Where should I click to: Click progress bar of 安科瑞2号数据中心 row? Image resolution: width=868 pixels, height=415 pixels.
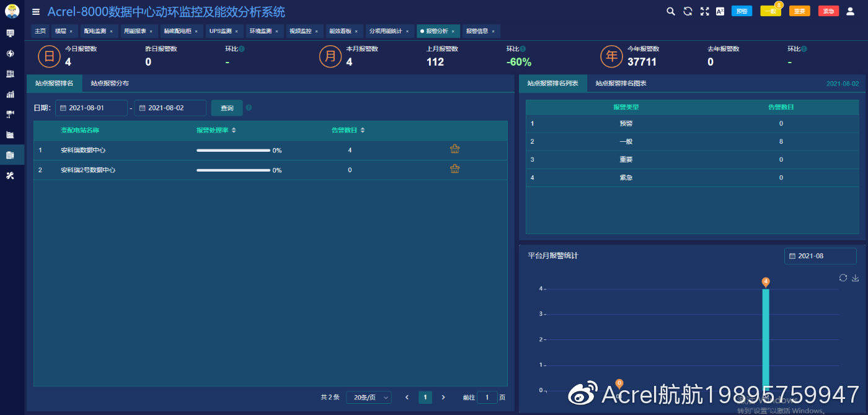point(233,170)
